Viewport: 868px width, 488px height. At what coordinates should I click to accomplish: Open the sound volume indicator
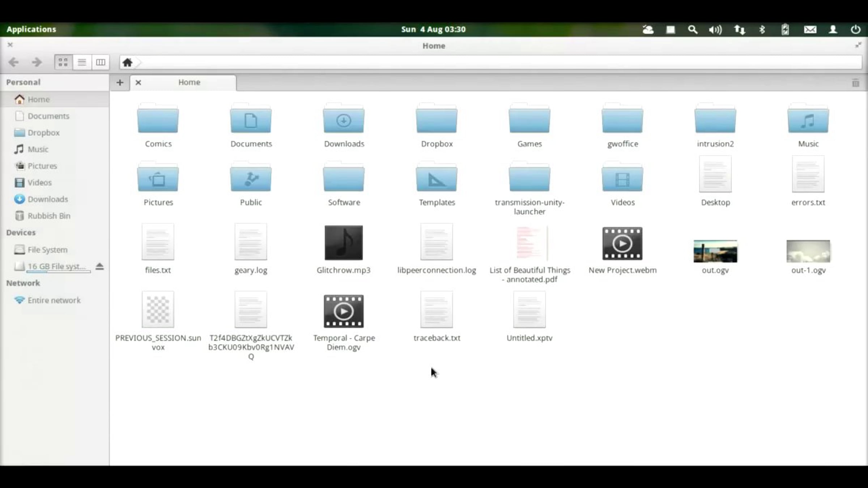(715, 30)
